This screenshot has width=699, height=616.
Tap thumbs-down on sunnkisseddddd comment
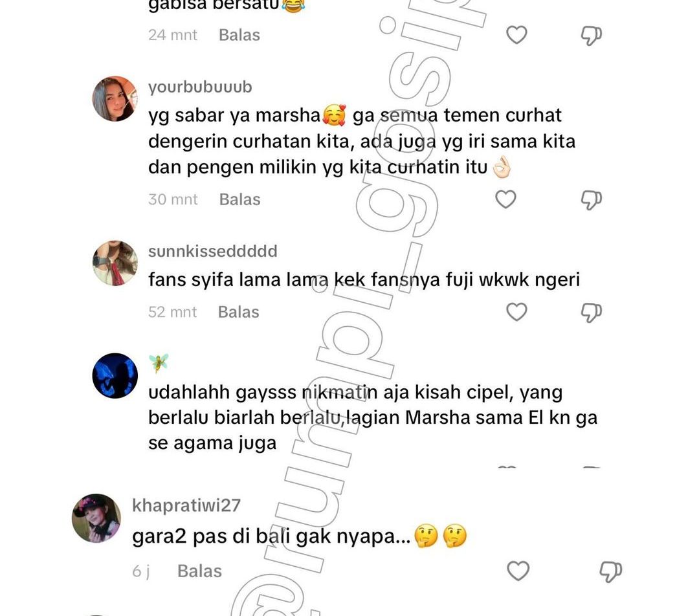click(591, 313)
